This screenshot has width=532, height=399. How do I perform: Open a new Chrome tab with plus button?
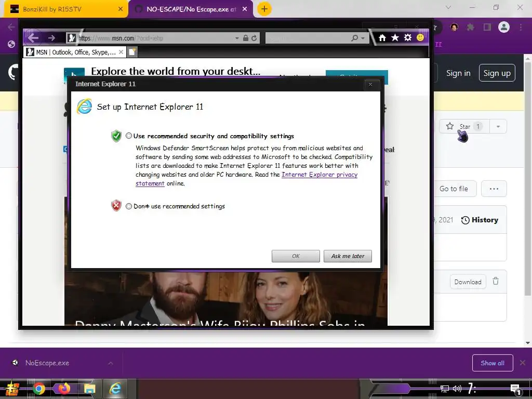(264, 9)
